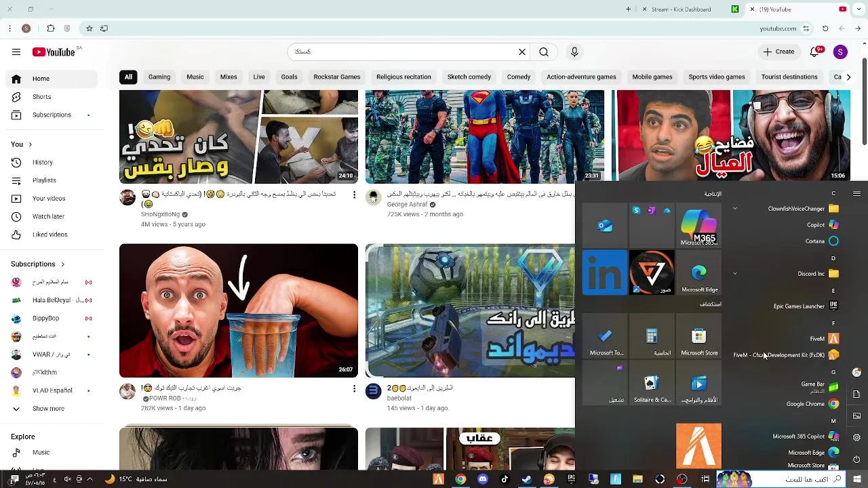Viewport: 868px width, 488px height.
Task: Open TikTok from the taskbar
Action: (x=505, y=479)
